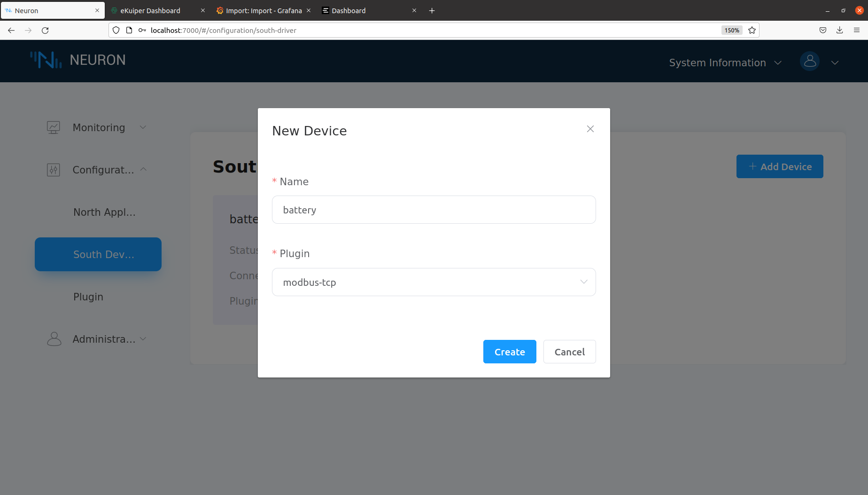868x495 pixels.
Task: Open the browser downloads icon
Action: 840,30
